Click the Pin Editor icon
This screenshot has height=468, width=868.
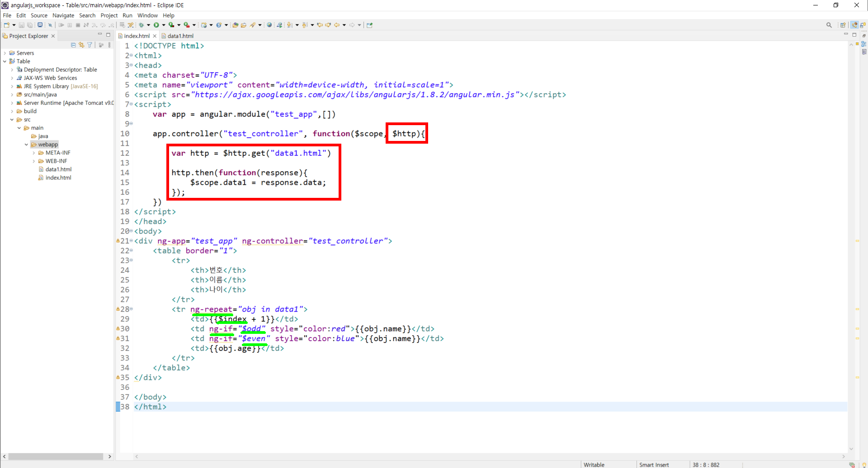pyautogui.click(x=369, y=25)
